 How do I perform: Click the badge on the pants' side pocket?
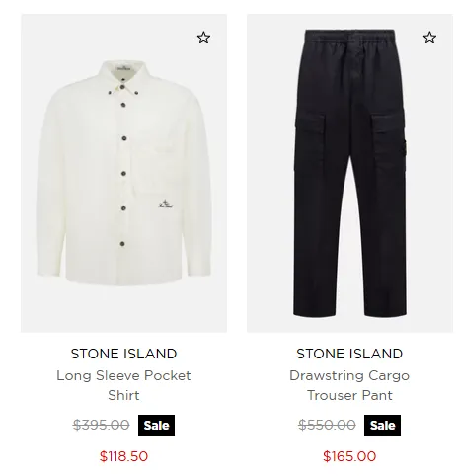coord(405,148)
